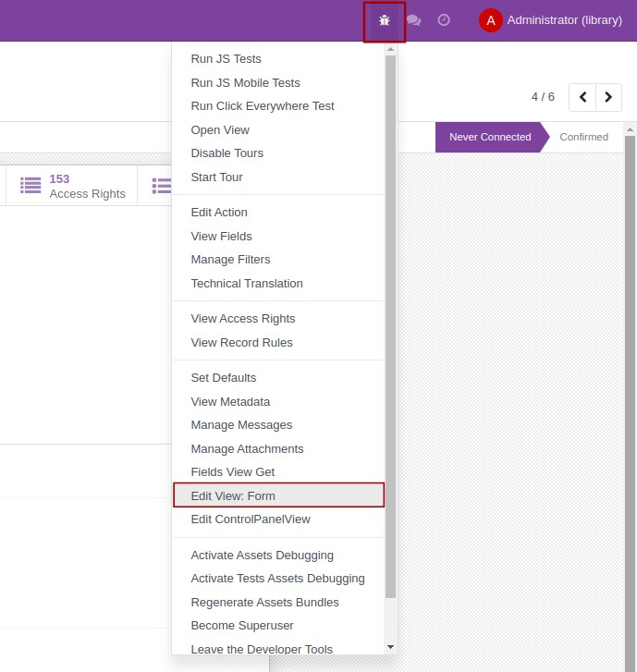Choose Become Superuser in the menu

(x=242, y=626)
